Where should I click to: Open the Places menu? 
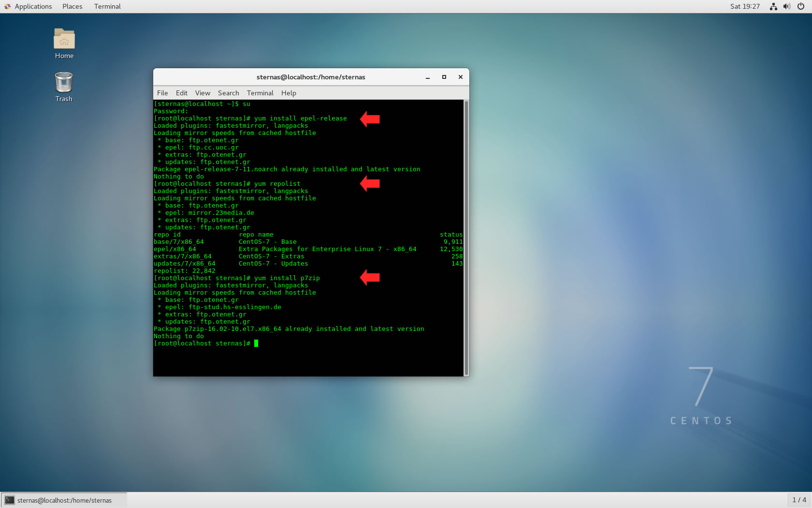[72, 6]
